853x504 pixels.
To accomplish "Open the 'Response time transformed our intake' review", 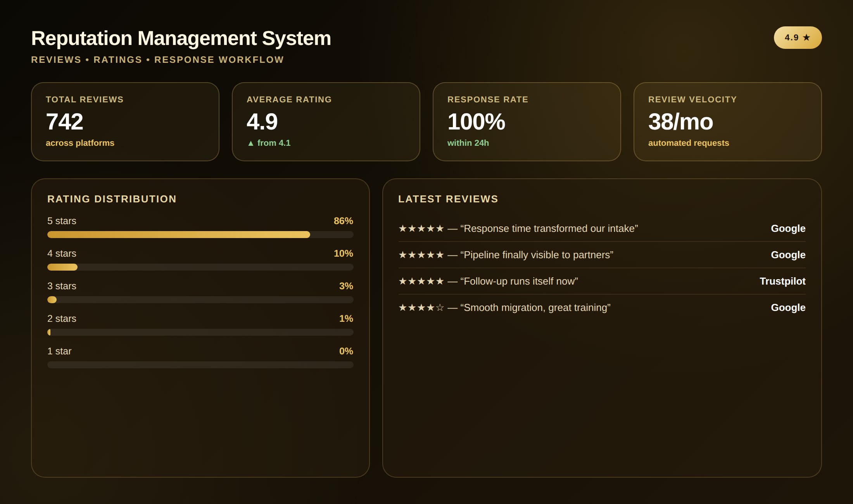I will click(602, 229).
